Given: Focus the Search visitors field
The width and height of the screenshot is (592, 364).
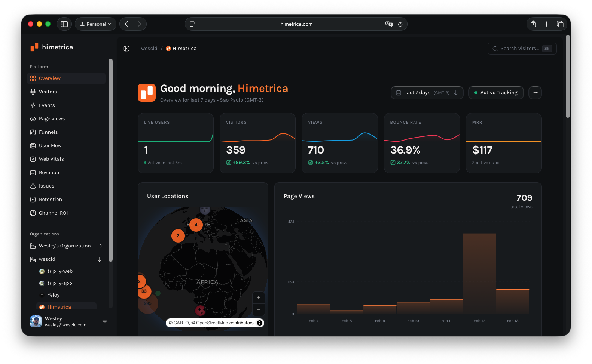Looking at the screenshot, I should pos(519,49).
